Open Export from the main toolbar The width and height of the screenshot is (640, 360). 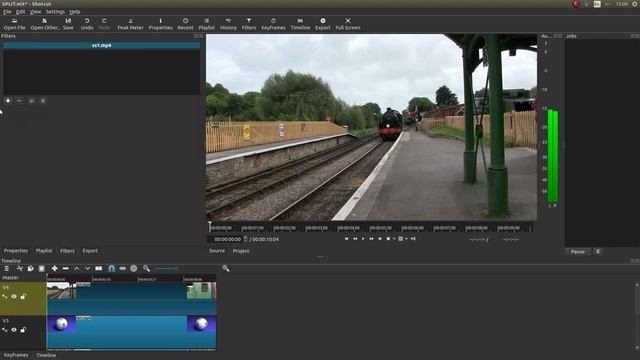pyautogui.click(x=322, y=24)
